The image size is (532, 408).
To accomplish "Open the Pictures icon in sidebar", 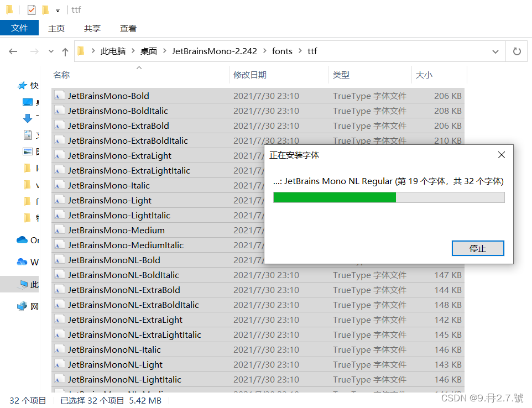I will coord(28,151).
